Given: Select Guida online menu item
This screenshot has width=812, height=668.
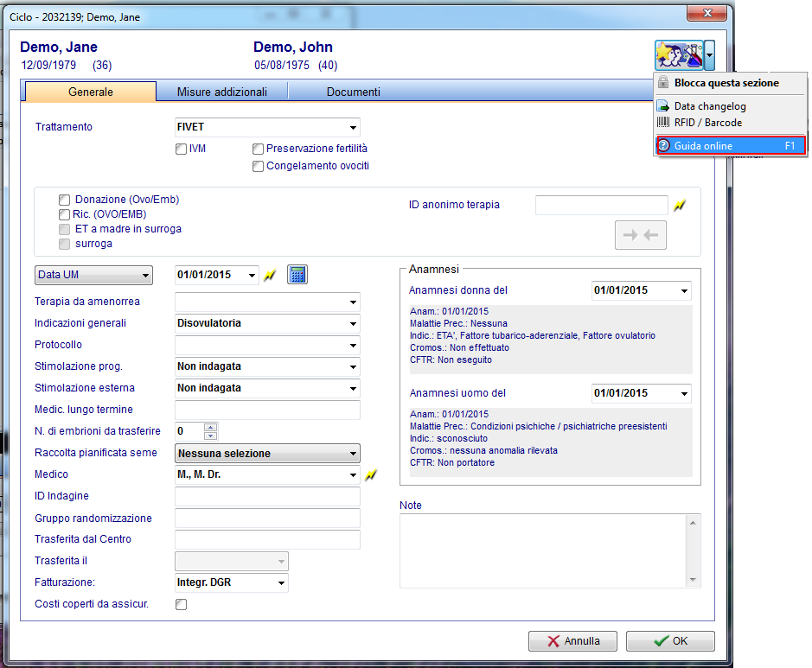Looking at the screenshot, I should click(x=731, y=146).
